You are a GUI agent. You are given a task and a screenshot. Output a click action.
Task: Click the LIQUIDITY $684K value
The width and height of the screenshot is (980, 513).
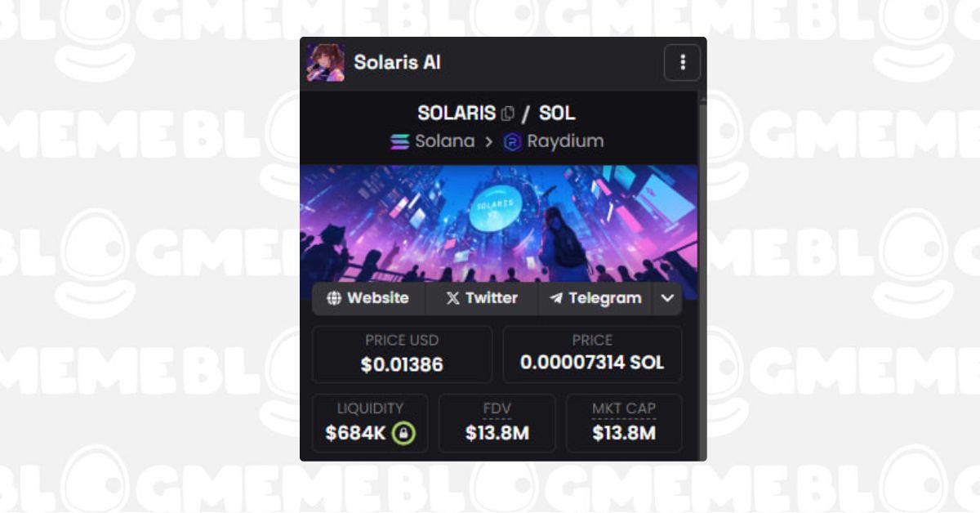356,433
